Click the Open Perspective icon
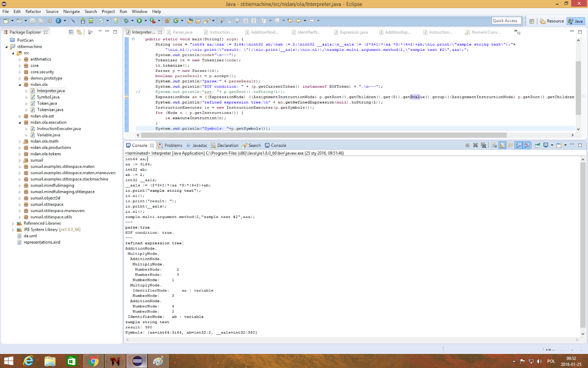588x368 pixels. (x=532, y=21)
